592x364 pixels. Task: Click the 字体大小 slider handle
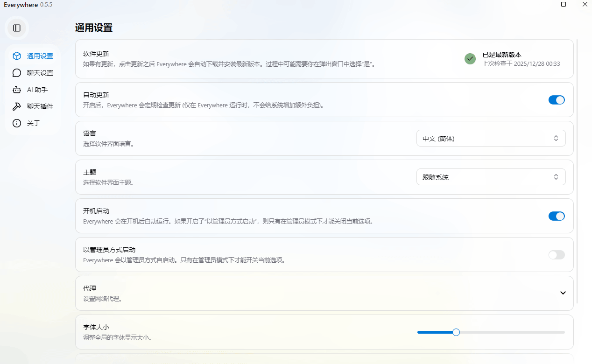pyautogui.click(x=456, y=332)
